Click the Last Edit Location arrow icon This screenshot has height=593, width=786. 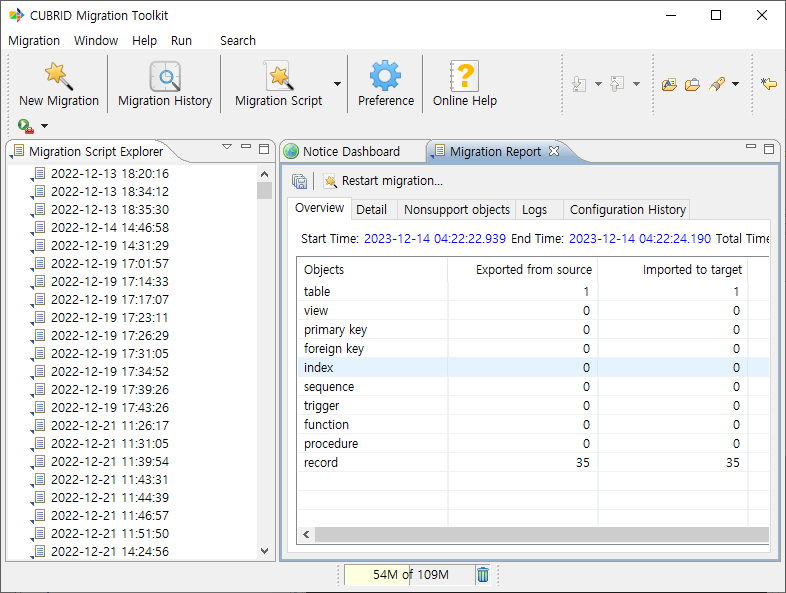pos(768,85)
